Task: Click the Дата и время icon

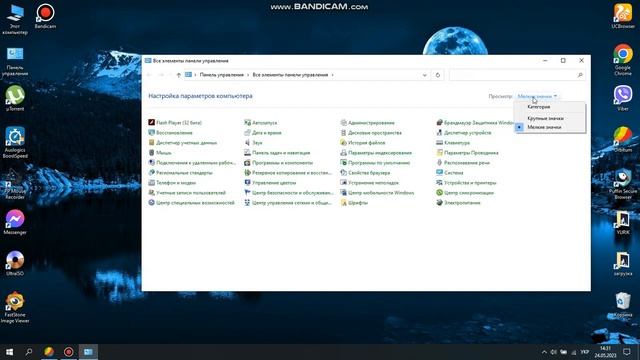Action: (247, 133)
